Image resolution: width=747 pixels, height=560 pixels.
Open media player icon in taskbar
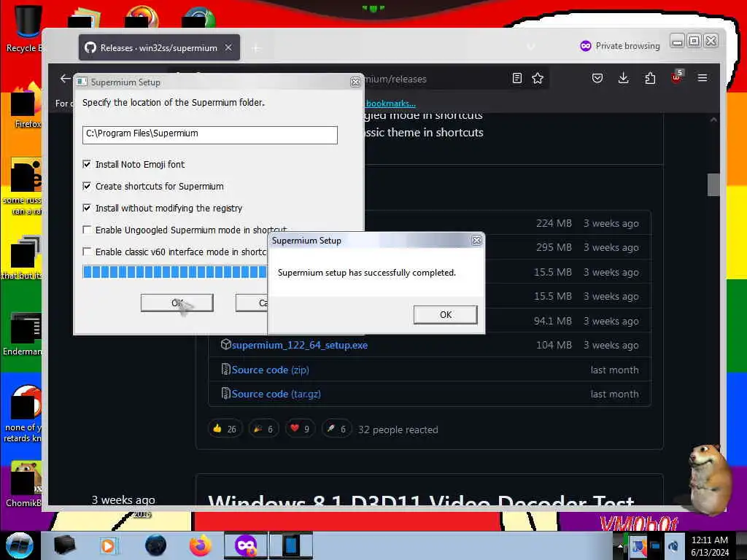point(108,545)
